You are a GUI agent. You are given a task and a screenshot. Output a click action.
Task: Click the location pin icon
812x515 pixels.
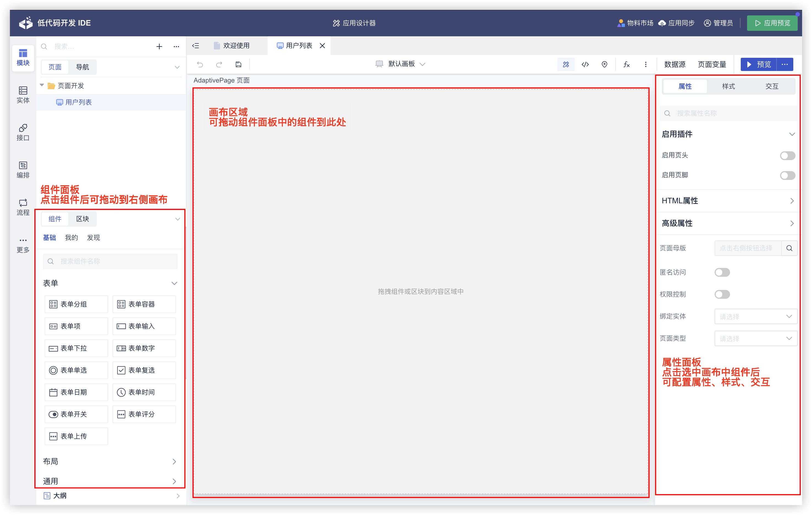click(x=604, y=64)
